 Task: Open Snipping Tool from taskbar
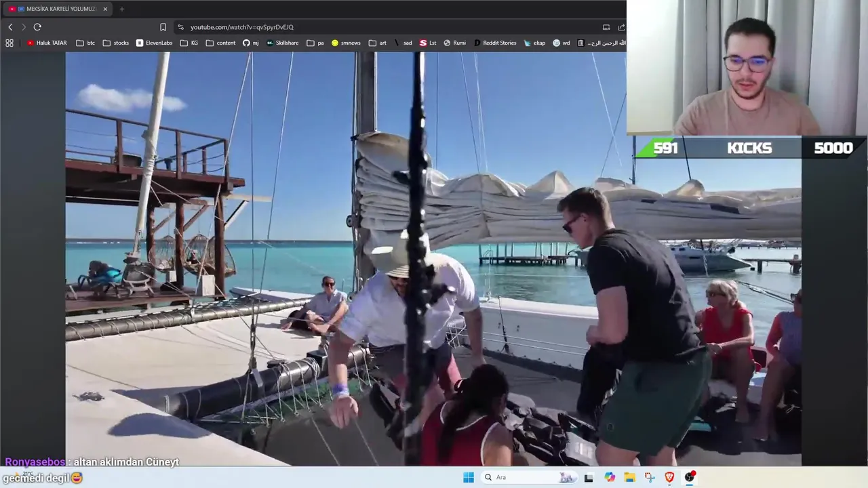point(650,477)
